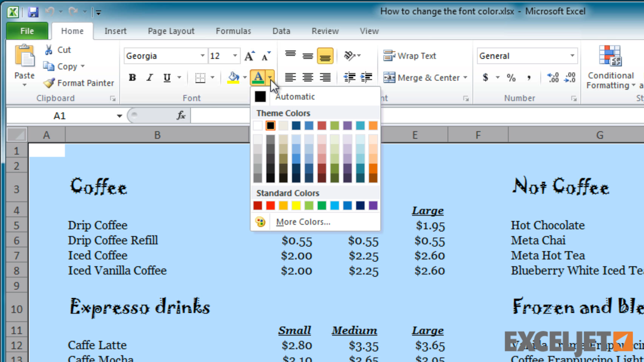Click Decrease Decimal icon
Screen dimensions: 644x362
[570, 77]
